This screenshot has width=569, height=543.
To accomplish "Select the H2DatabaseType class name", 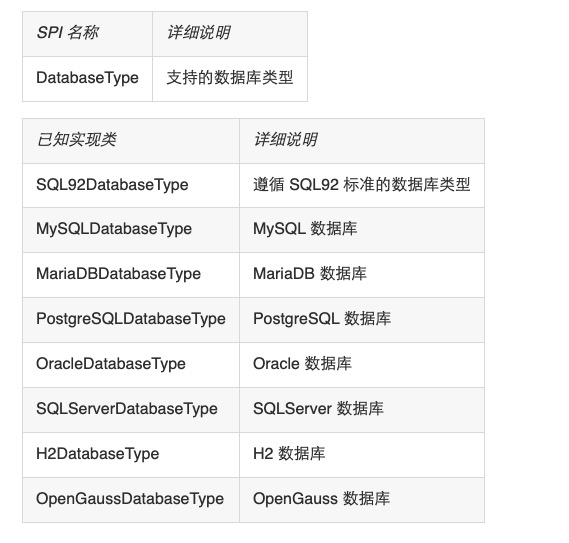I will (x=98, y=454).
